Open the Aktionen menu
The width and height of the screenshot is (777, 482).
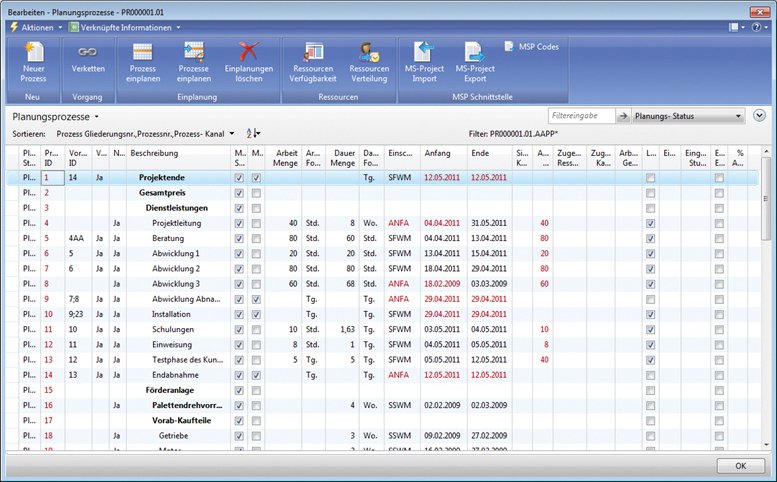[36, 28]
